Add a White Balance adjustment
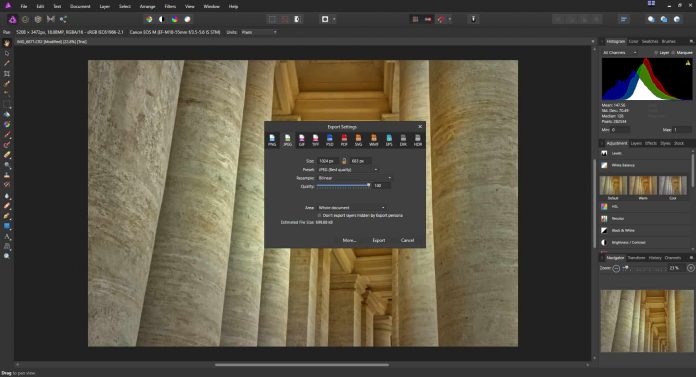Screen dimensions: 696x377 pos(645,165)
